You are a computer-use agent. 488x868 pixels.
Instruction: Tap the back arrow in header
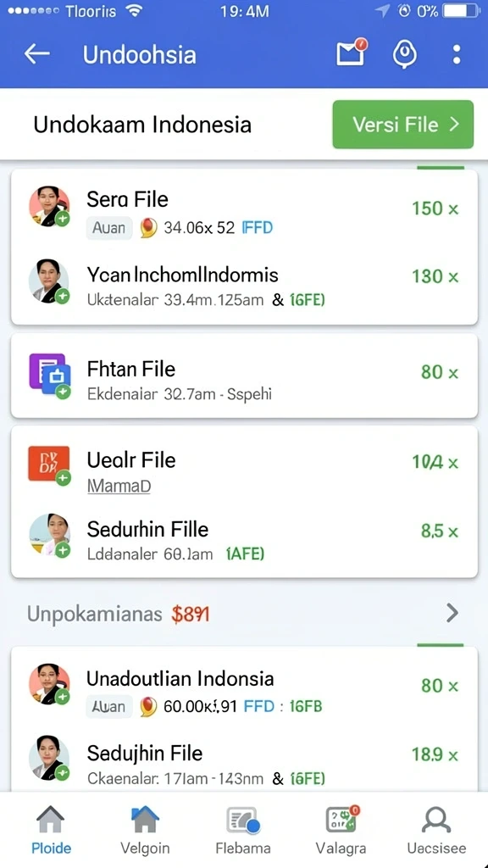coord(37,54)
